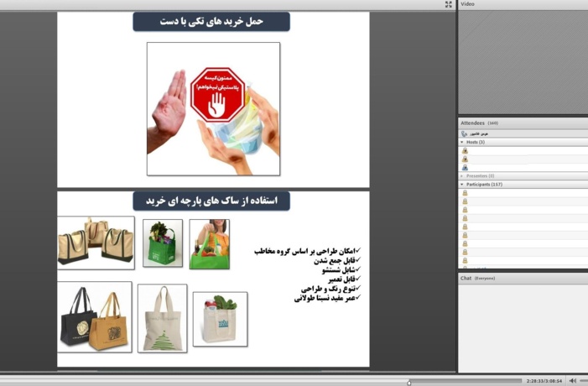
Task: Click the black and tan tote bags picture
Action: [x=95, y=317]
